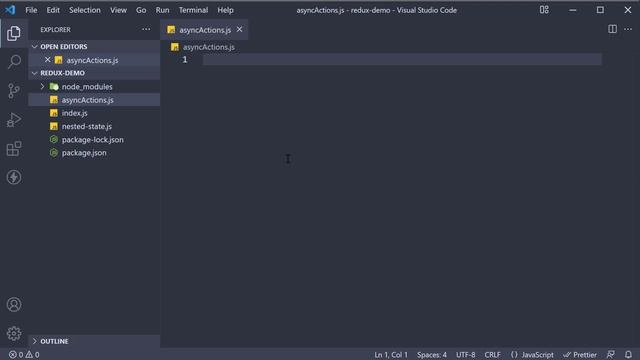Open Customize Layout icon in title bar
This screenshot has height=360, width=640.
click(x=544, y=10)
